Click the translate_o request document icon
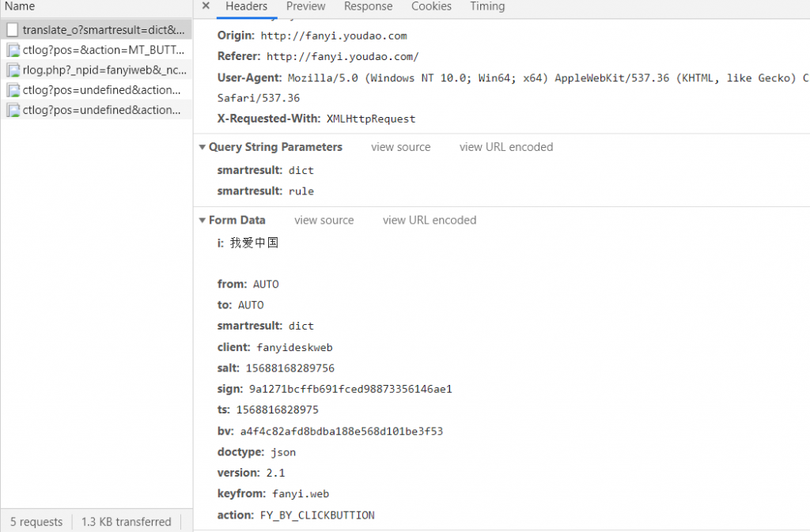 [13, 30]
